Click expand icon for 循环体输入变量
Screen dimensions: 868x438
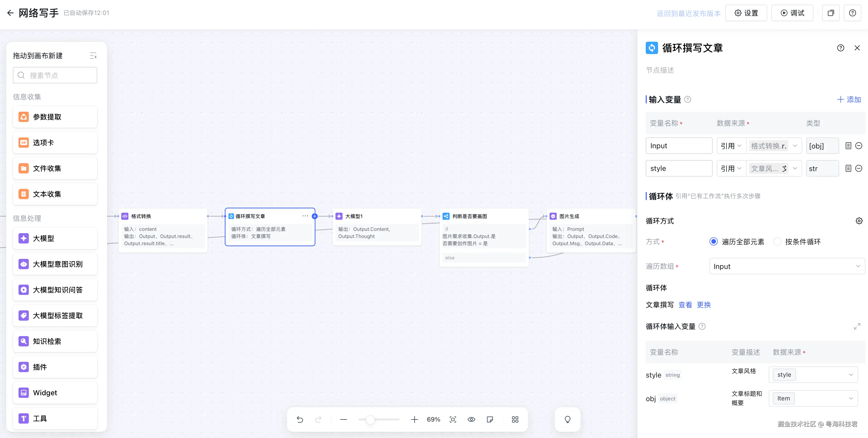tap(857, 326)
